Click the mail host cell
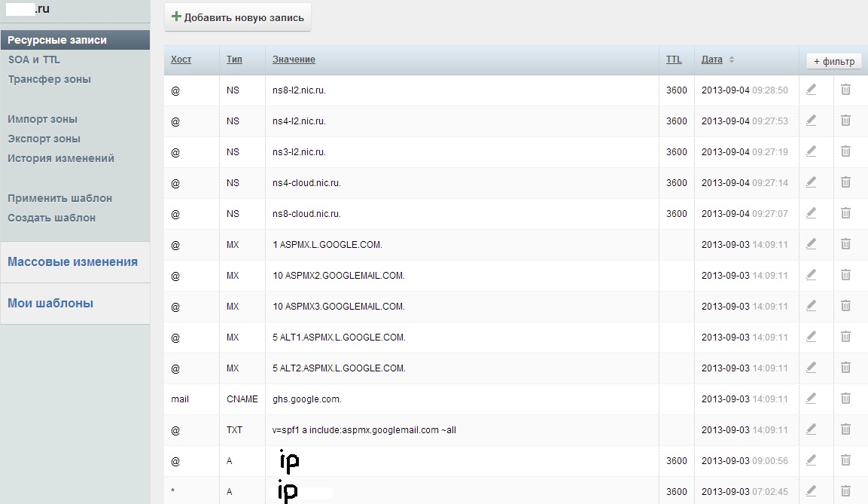868x504 pixels. click(x=180, y=399)
